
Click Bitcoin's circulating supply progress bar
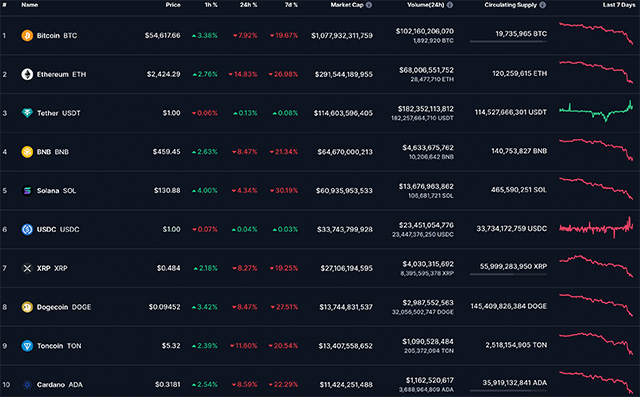point(508,42)
